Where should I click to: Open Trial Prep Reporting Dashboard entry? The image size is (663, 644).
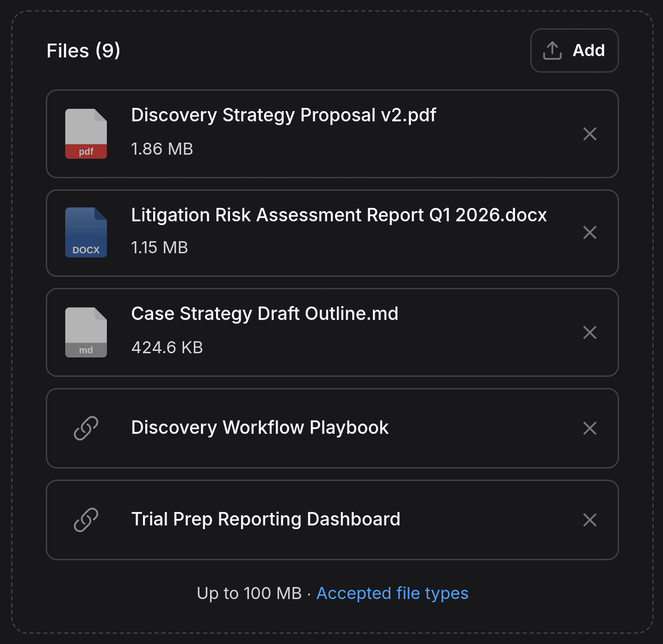tap(266, 520)
